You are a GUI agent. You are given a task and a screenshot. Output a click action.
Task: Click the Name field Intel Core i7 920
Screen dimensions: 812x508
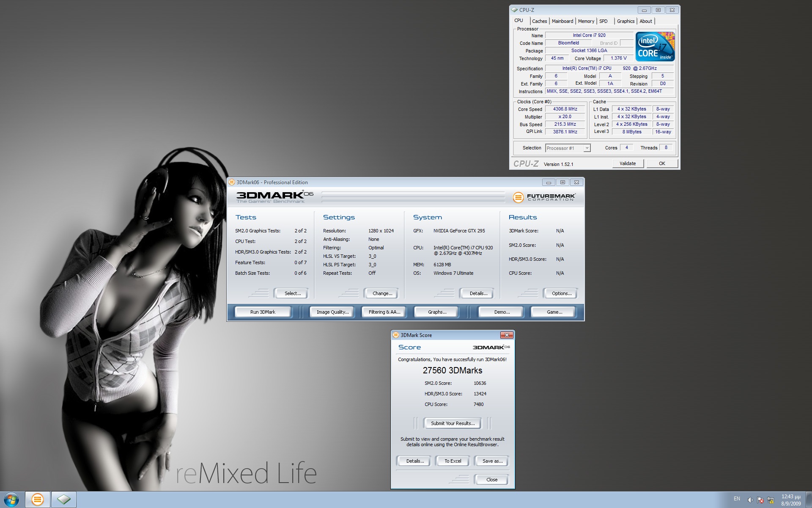(589, 36)
